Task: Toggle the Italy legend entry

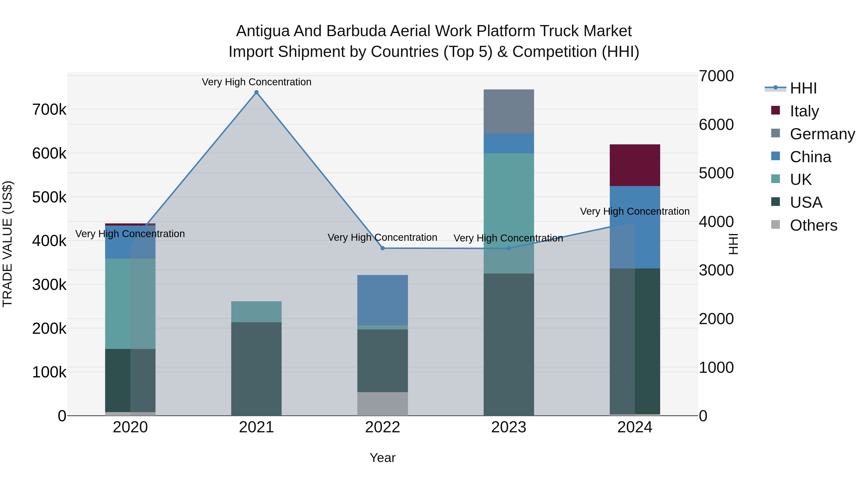Action: tap(795, 111)
